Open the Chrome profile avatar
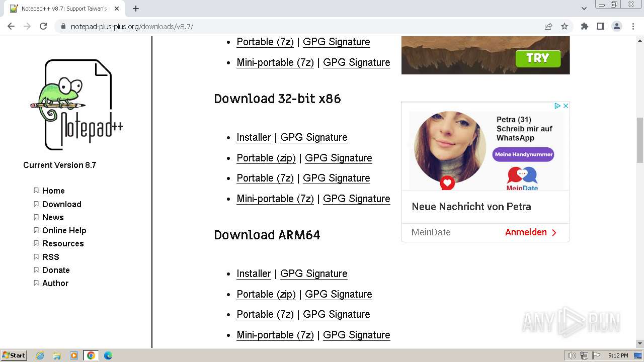 click(616, 26)
